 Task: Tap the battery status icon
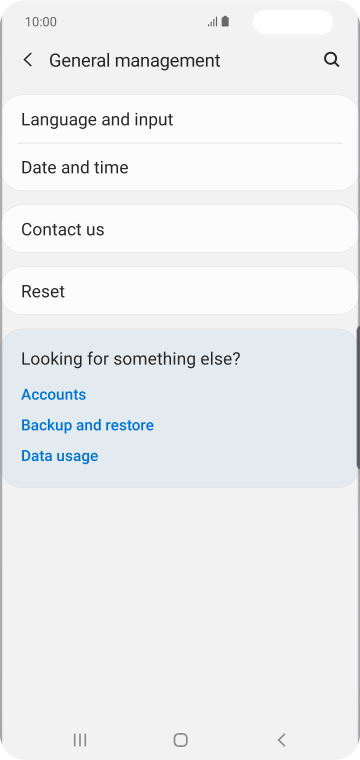(225, 22)
